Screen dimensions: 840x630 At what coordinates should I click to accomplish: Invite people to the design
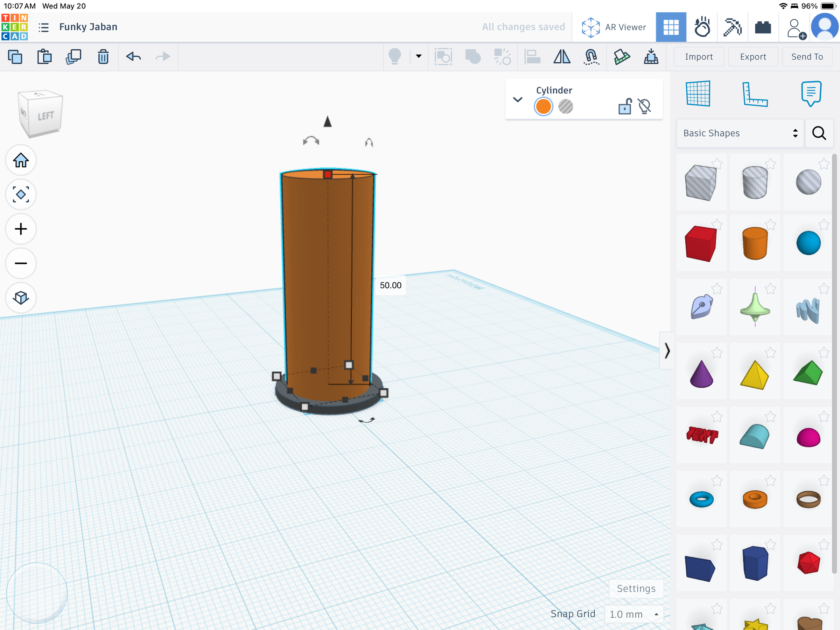796,28
